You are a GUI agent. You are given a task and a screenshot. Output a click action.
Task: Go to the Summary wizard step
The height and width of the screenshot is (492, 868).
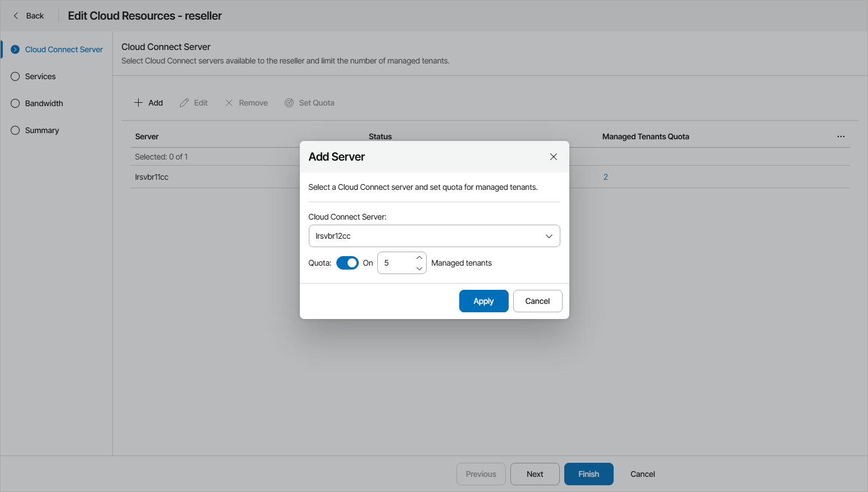42,130
